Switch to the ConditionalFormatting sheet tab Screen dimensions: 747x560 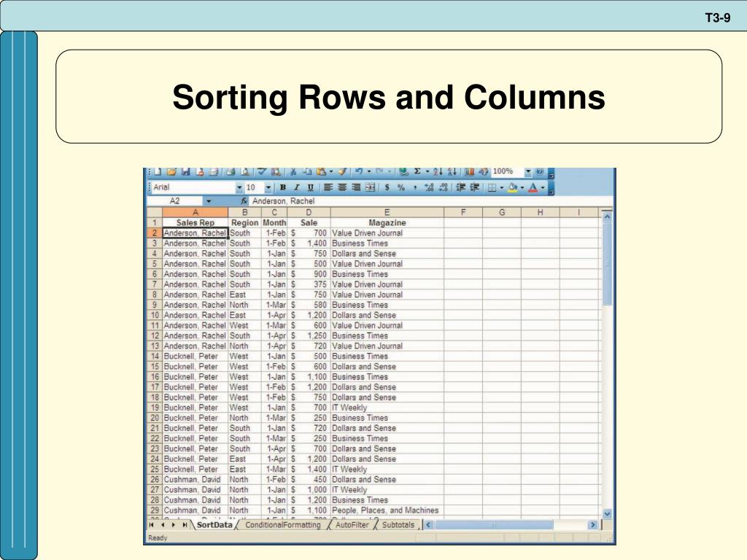click(x=283, y=525)
